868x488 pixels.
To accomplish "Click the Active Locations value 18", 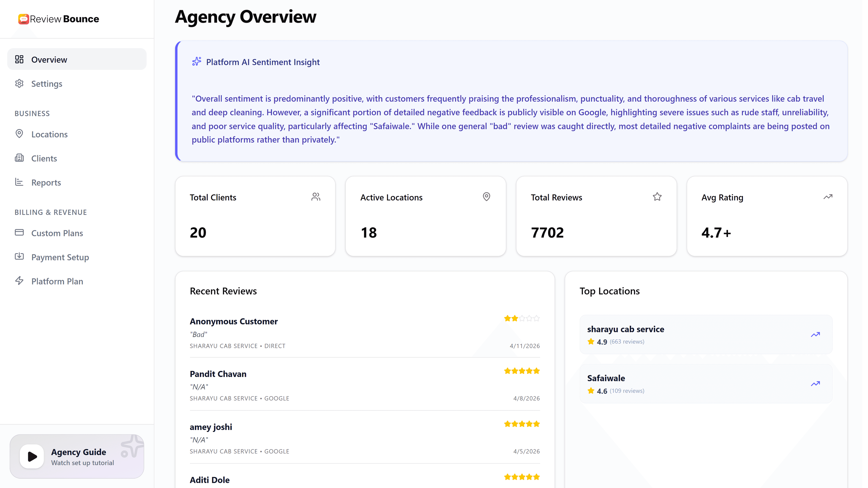I will 369,233.
